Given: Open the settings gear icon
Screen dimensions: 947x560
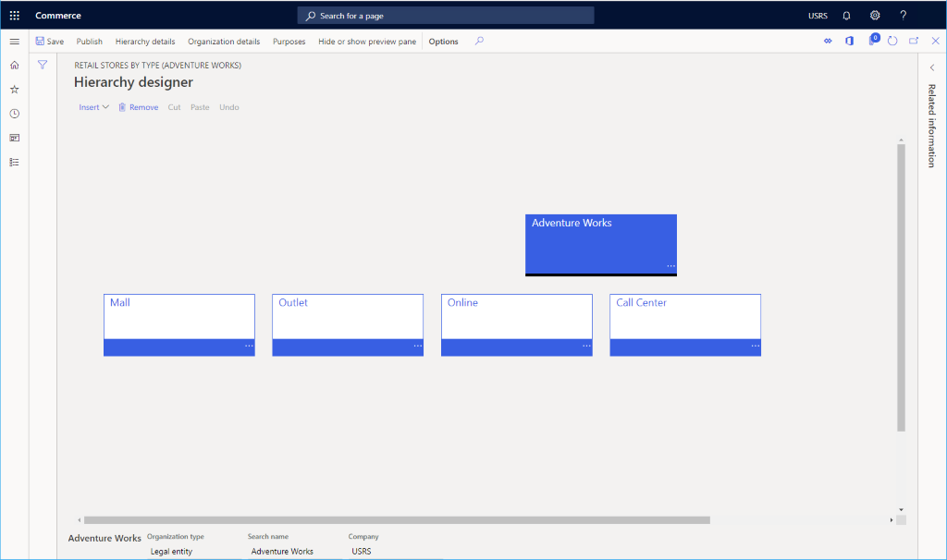Looking at the screenshot, I should (x=875, y=16).
